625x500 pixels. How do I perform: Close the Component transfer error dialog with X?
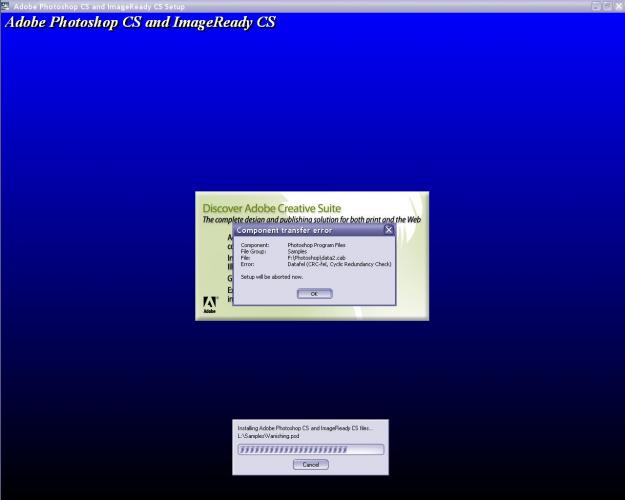click(x=388, y=230)
